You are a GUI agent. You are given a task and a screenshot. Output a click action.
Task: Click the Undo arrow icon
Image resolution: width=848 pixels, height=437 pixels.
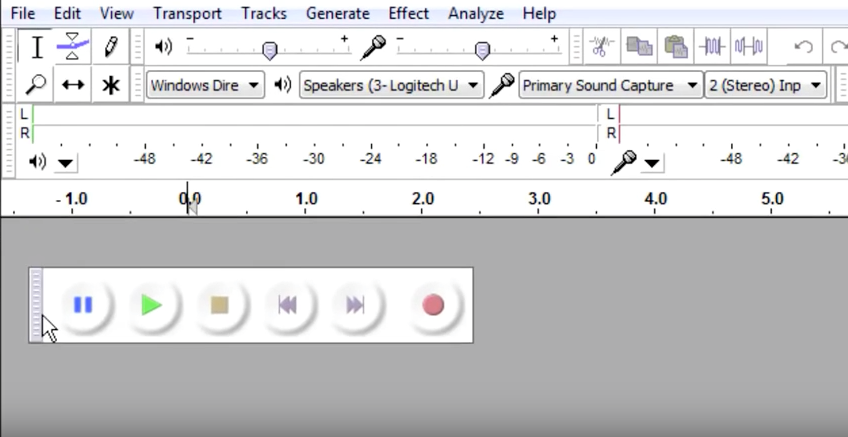(804, 47)
